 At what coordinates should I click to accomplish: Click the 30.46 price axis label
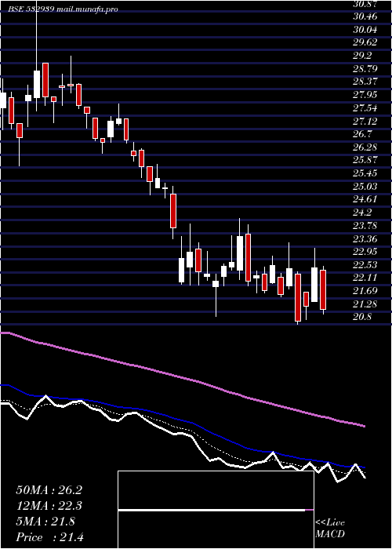point(365,16)
